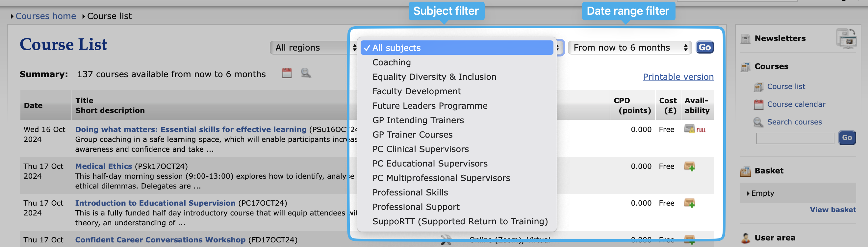Click the Newsletters subscription icon in the sidebar
868x247 pixels.
(x=846, y=39)
